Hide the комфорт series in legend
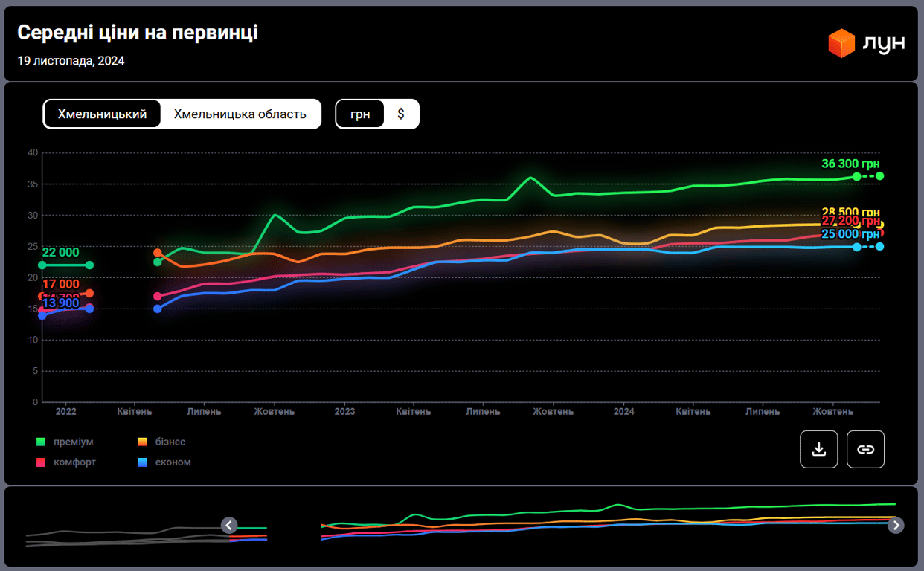 tap(74, 462)
